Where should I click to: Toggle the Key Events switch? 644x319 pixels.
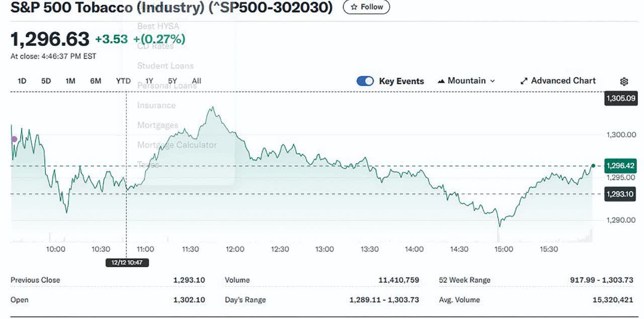[365, 81]
